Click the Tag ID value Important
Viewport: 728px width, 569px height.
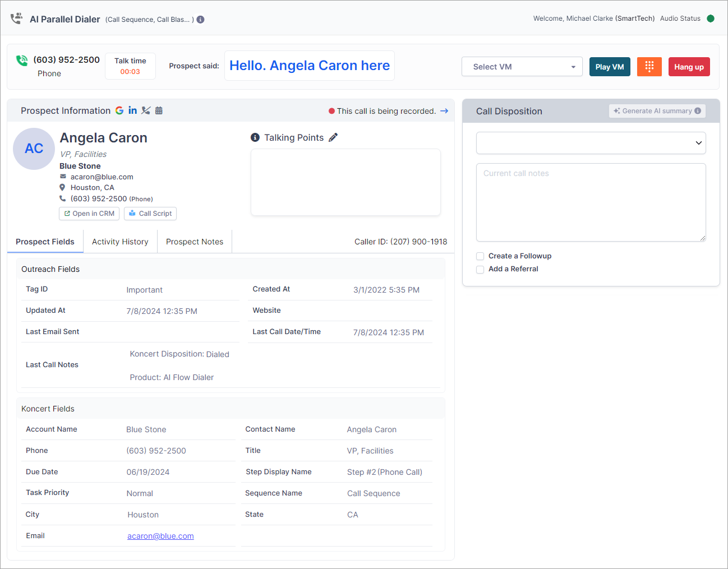tap(144, 290)
